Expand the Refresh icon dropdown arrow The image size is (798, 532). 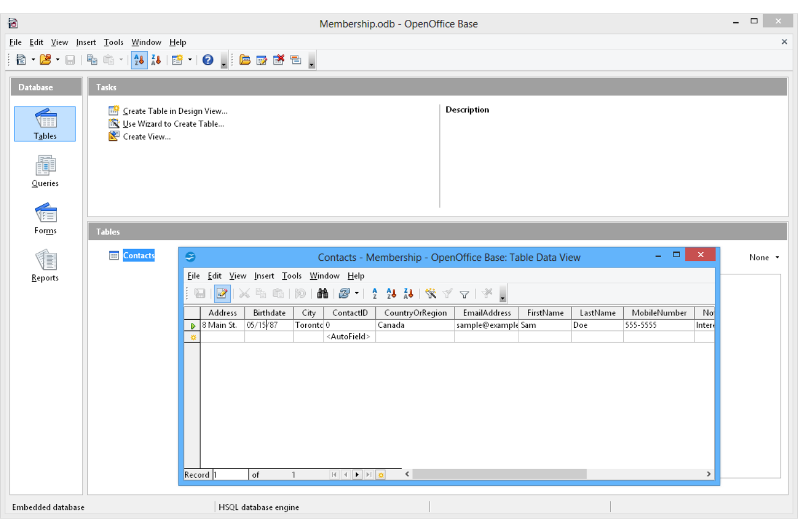[x=356, y=294]
